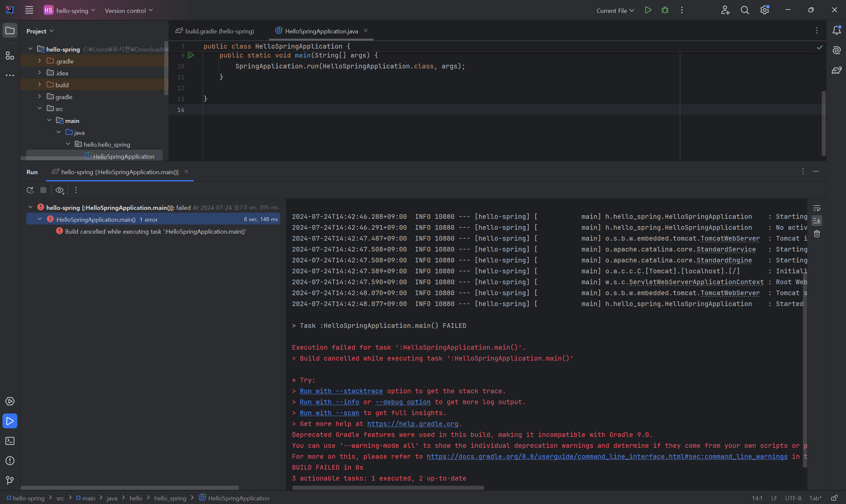
Task: Collapse the src folder
Action: point(39,108)
